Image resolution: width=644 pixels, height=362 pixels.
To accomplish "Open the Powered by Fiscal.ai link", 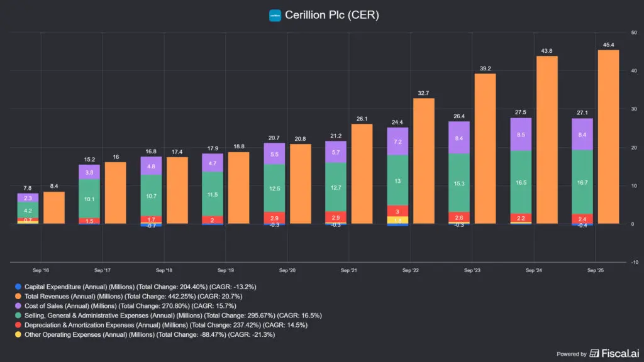I will [x=597, y=353].
